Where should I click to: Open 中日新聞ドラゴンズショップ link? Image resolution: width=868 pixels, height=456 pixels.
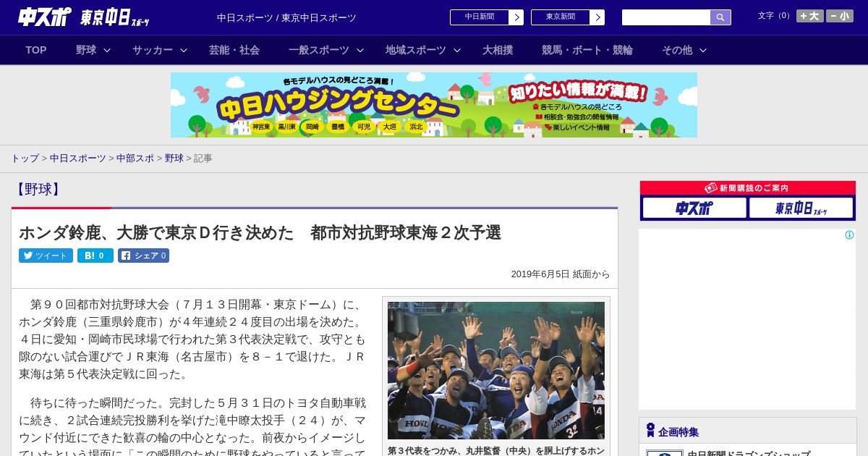pos(749,453)
